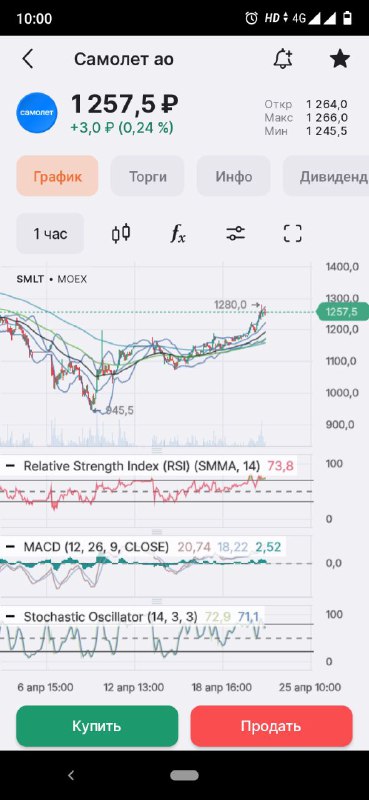The image size is (369, 800).
Task: Click the 1257,5 price marker on axis
Action: (342, 312)
